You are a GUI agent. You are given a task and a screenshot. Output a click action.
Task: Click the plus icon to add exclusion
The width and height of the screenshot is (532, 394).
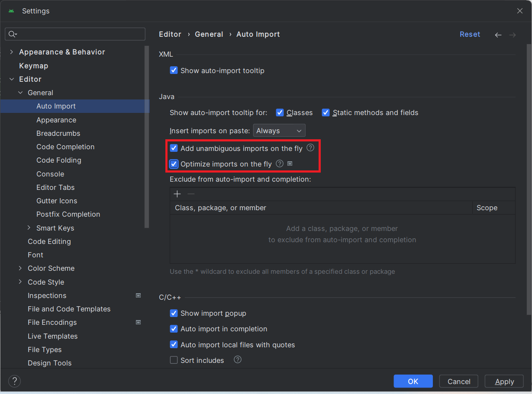(x=177, y=194)
